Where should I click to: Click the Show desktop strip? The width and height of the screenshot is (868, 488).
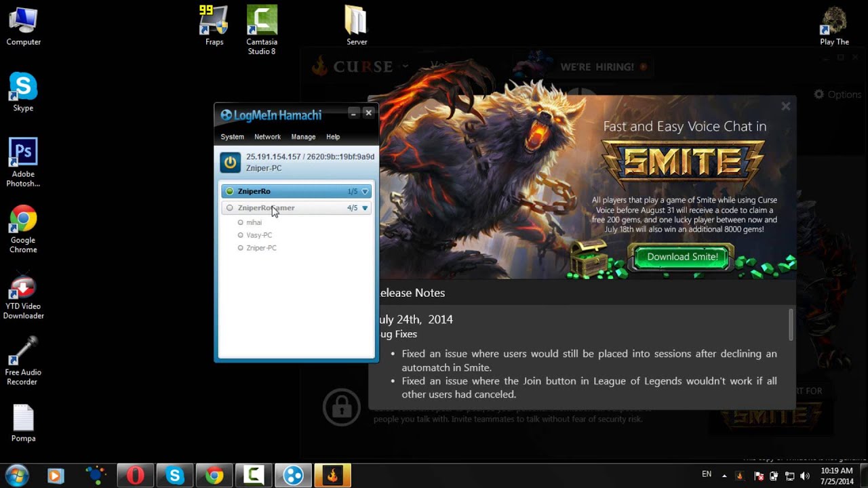(863, 476)
